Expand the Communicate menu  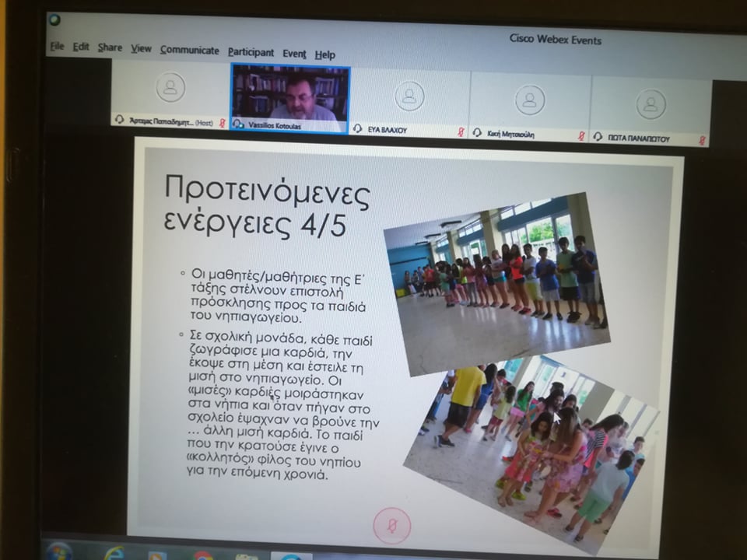[189, 51]
